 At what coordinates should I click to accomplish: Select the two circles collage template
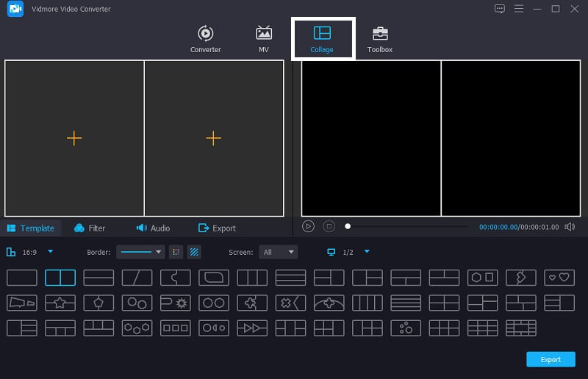coord(213,303)
